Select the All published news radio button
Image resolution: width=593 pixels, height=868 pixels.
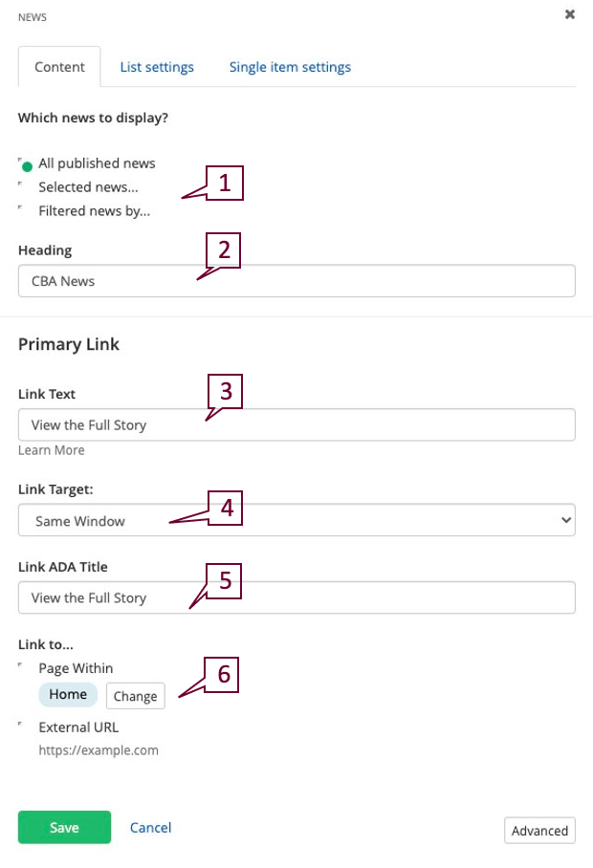[27, 164]
